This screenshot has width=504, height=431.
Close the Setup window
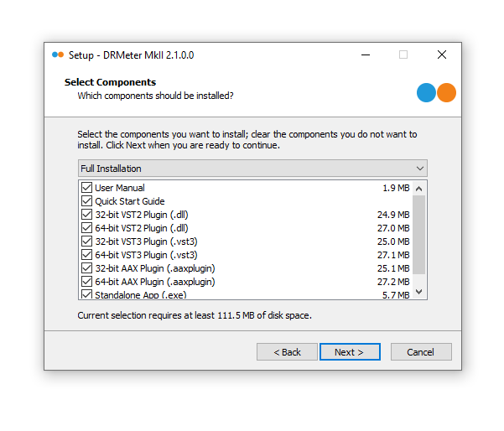pos(442,55)
